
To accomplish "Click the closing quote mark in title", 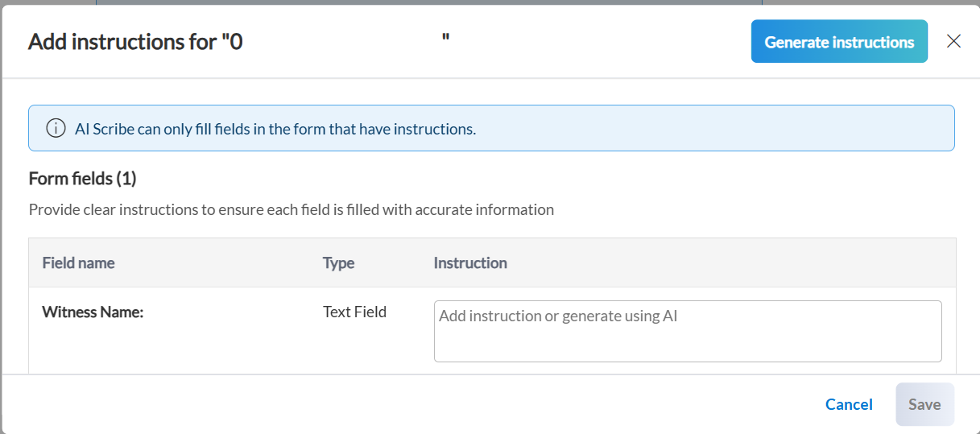I will (445, 39).
